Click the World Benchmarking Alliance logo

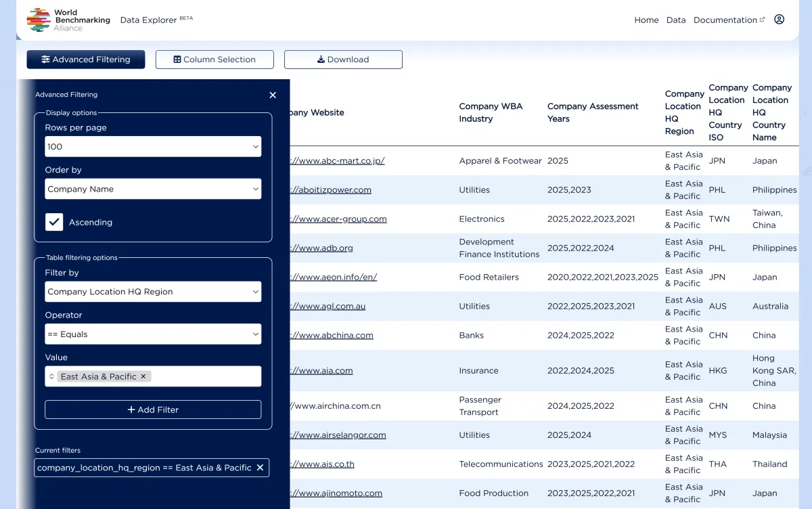[x=41, y=20]
